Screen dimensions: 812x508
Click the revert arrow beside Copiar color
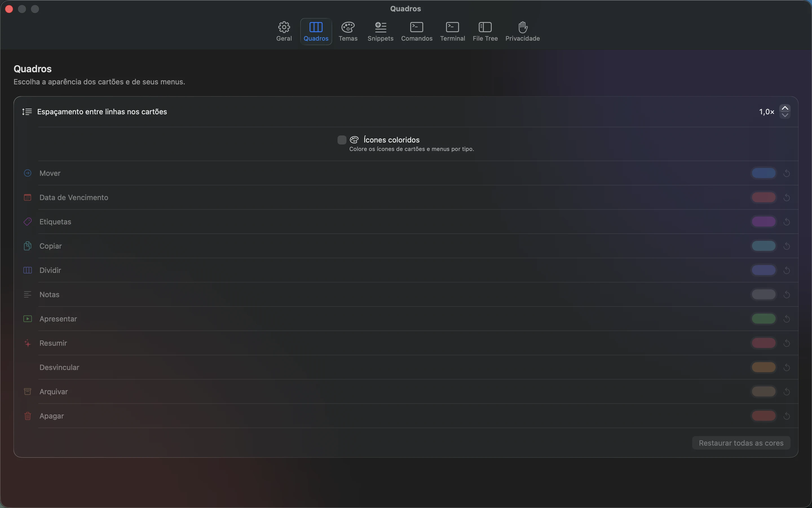point(787,246)
